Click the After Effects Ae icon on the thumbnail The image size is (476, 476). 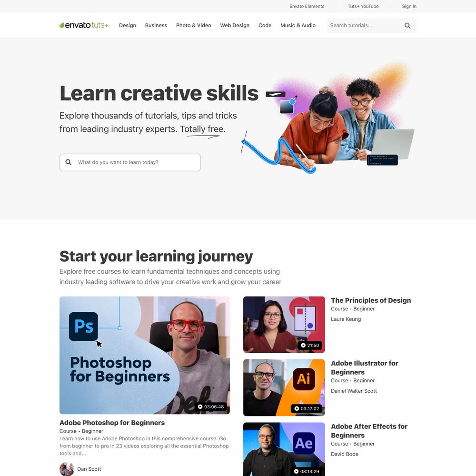click(x=304, y=443)
